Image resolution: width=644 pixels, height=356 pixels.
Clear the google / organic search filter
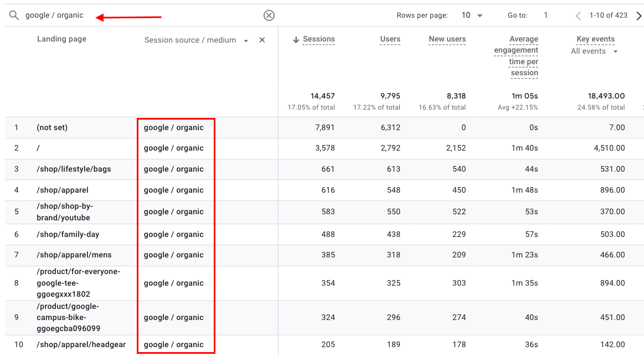click(x=269, y=16)
